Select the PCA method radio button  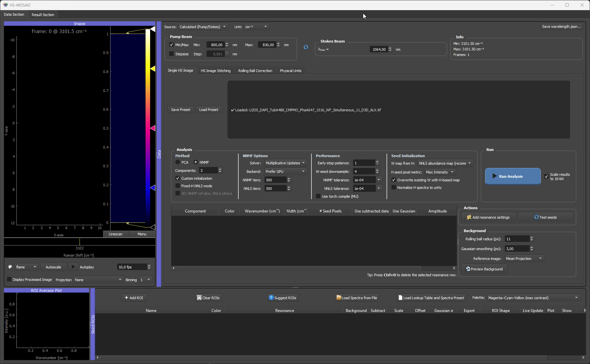tap(178, 162)
